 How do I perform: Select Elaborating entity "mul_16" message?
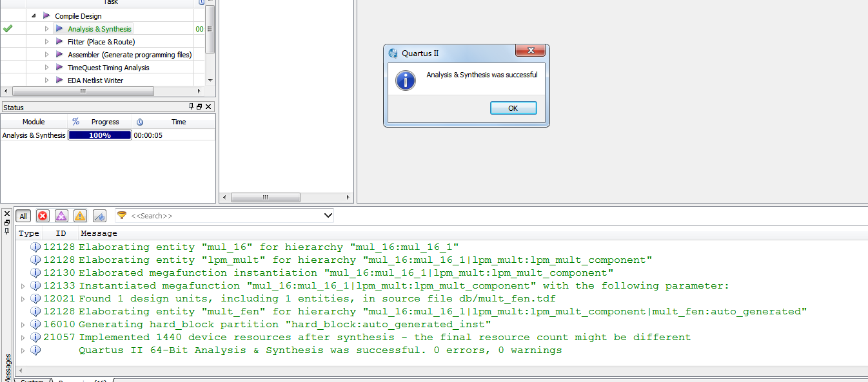[x=269, y=247]
